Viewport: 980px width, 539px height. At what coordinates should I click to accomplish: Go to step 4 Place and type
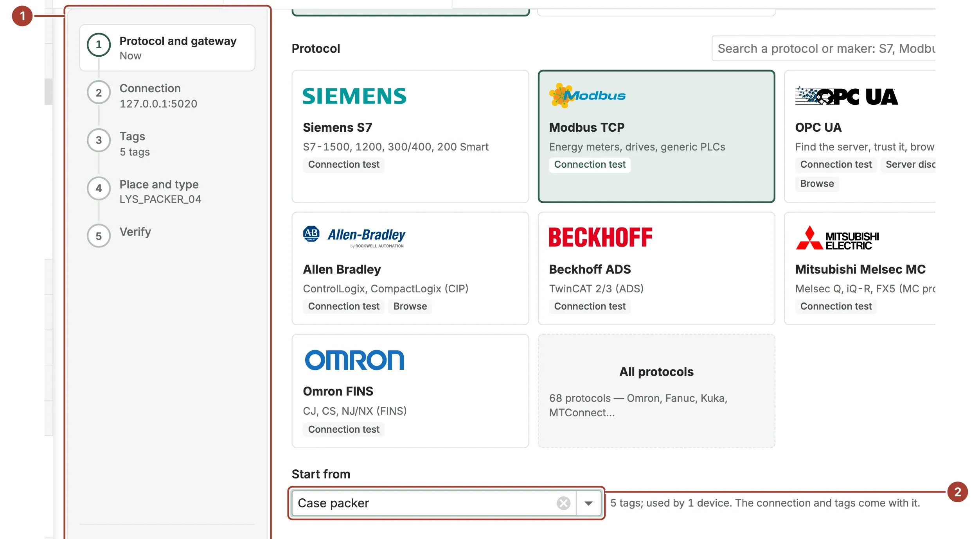(x=167, y=192)
